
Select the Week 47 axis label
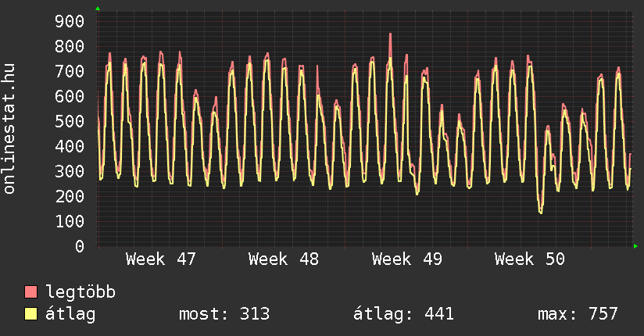click(161, 259)
